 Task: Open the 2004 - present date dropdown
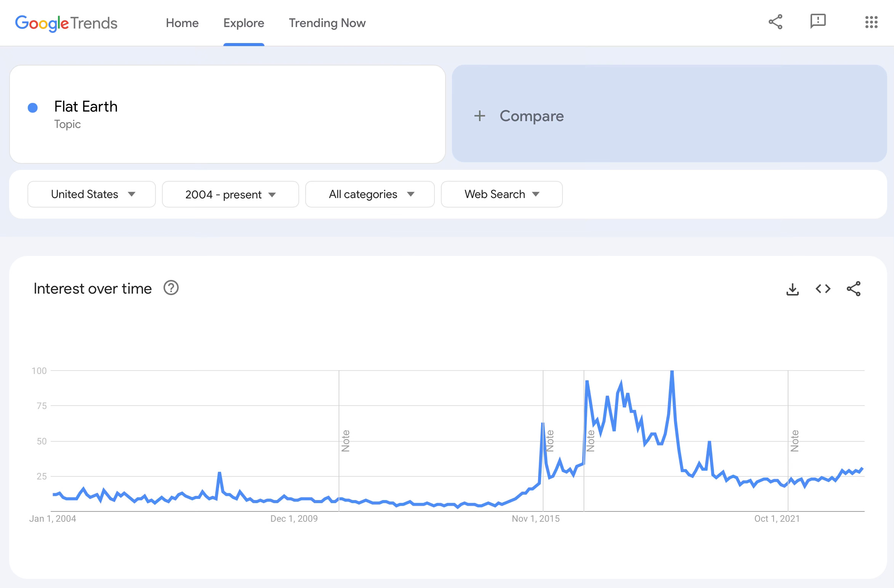click(x=230, y=194)
